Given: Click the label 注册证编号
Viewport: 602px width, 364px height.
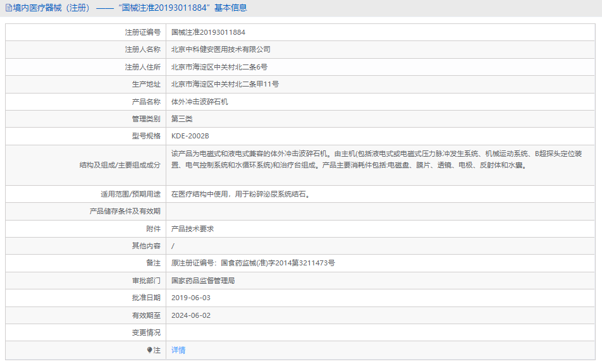Looking at the screenshot, I should (x=142, y=33).
